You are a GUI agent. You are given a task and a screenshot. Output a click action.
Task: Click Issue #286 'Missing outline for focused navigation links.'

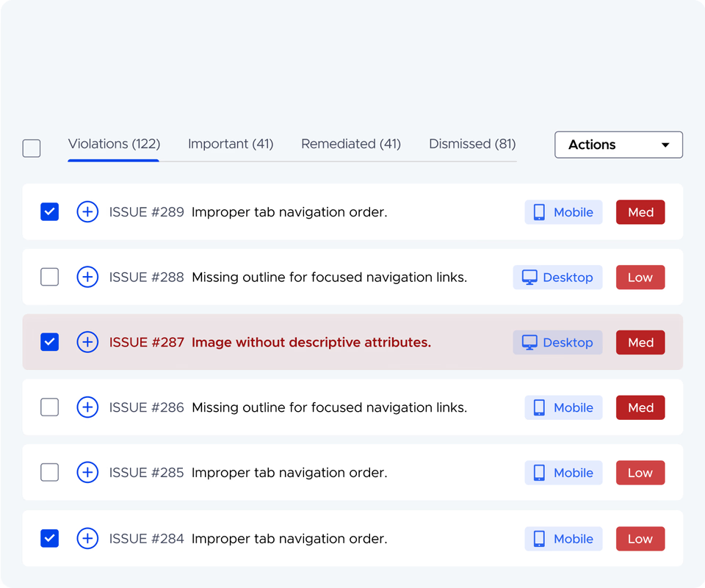pos(330,407)
